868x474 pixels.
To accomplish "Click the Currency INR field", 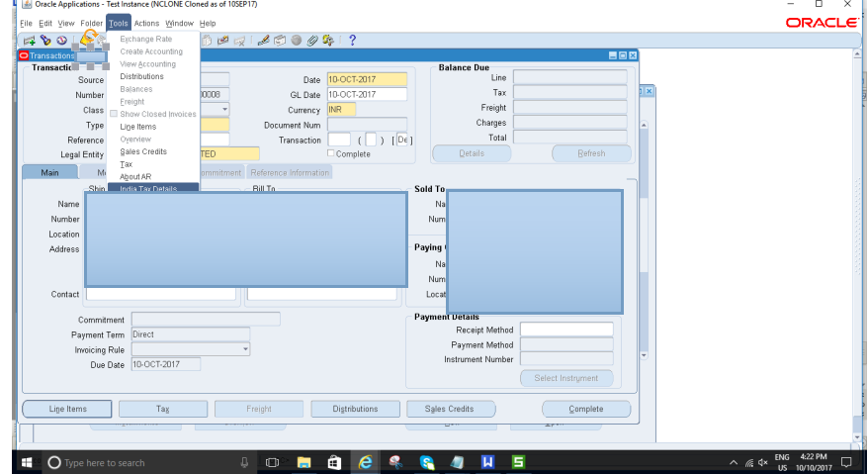I will [341, 110].
